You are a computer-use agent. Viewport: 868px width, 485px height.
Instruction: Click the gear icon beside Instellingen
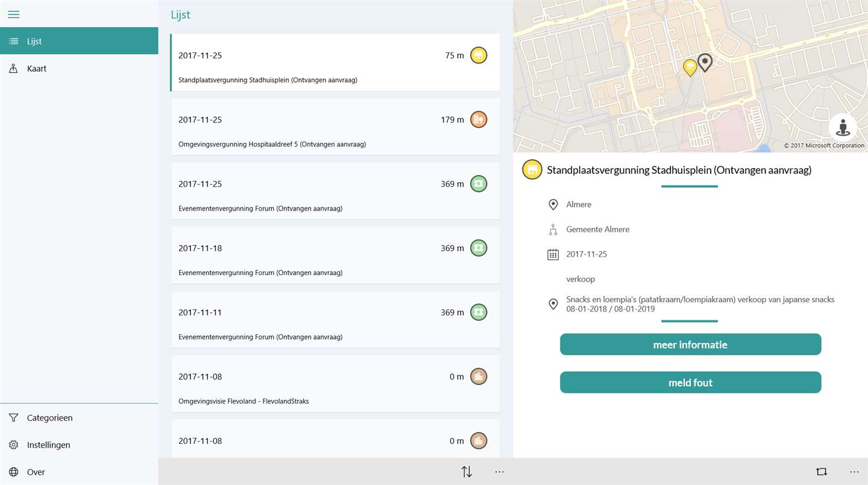13,445
